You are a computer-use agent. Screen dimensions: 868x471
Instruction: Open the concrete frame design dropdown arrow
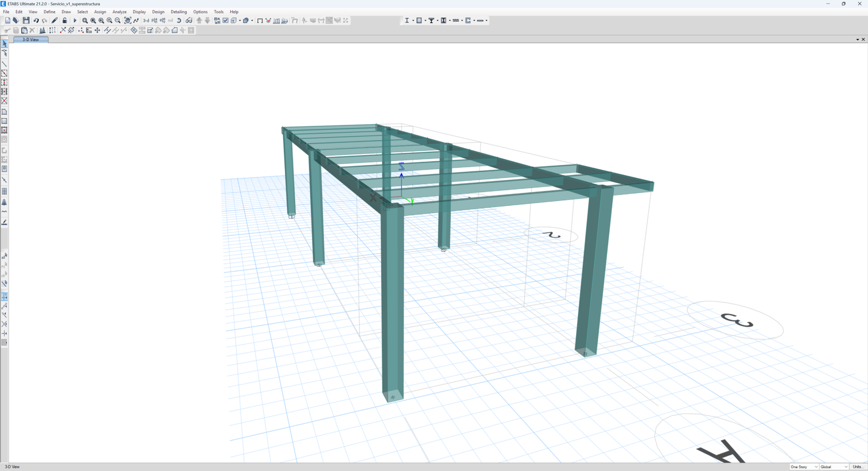(x=425, y=21)
